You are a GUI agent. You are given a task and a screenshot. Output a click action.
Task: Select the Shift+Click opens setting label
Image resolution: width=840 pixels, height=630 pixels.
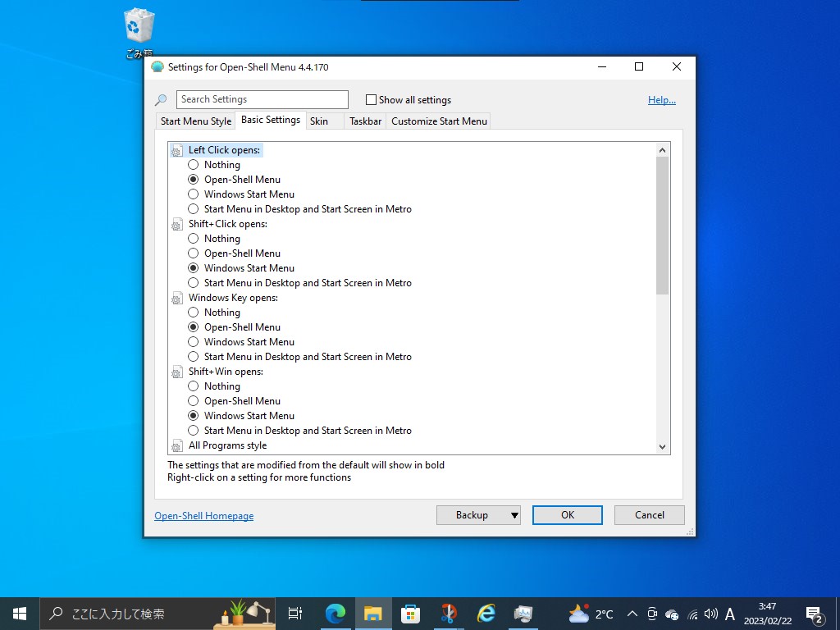pos(228,225)
